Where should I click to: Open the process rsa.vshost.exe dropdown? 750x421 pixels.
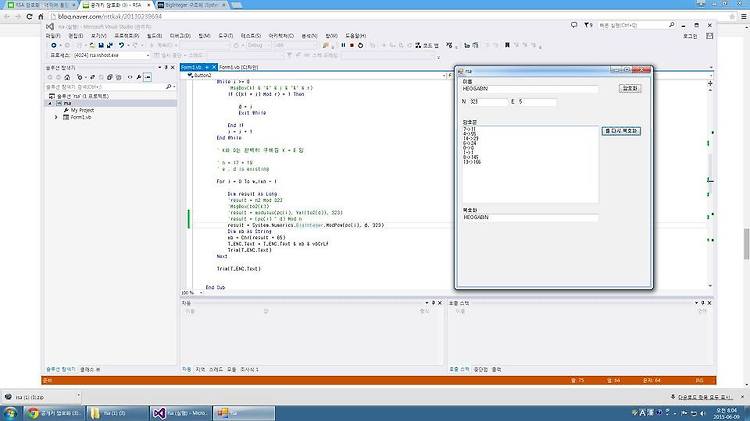(x=147, y=55)
